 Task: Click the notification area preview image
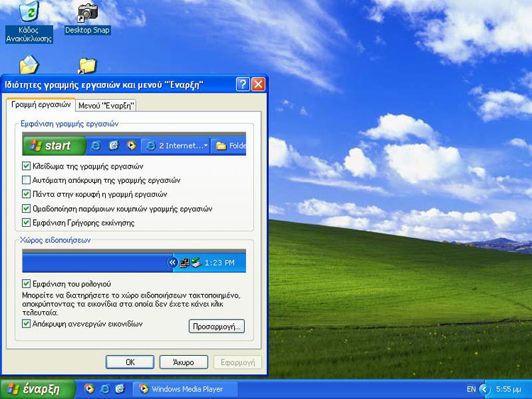[134, 261]
